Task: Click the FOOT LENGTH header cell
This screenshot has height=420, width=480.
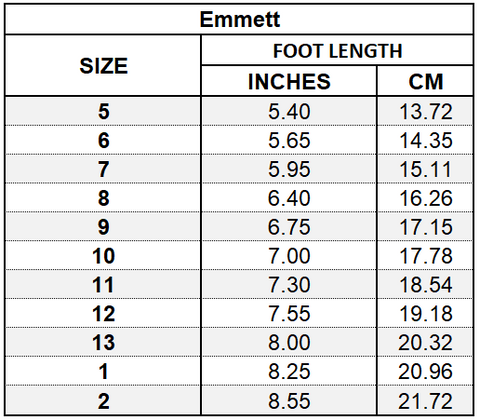Action: pyautogui.click(x=337, y=51)
